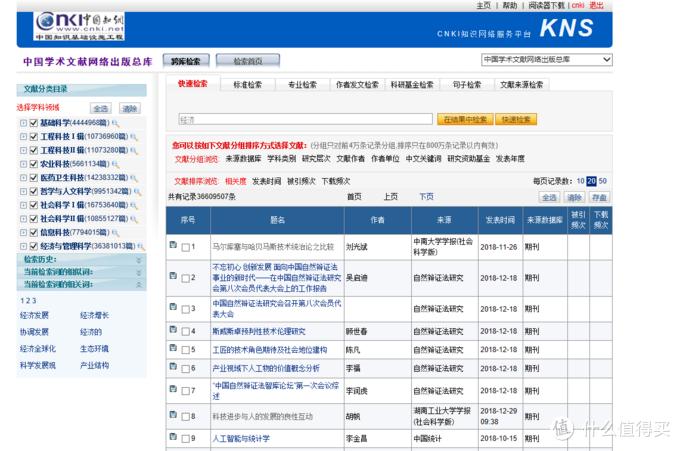Collapse the 当前检索词的相关词 section
This screenshot has height=451, width=680.
click(139, 284)
